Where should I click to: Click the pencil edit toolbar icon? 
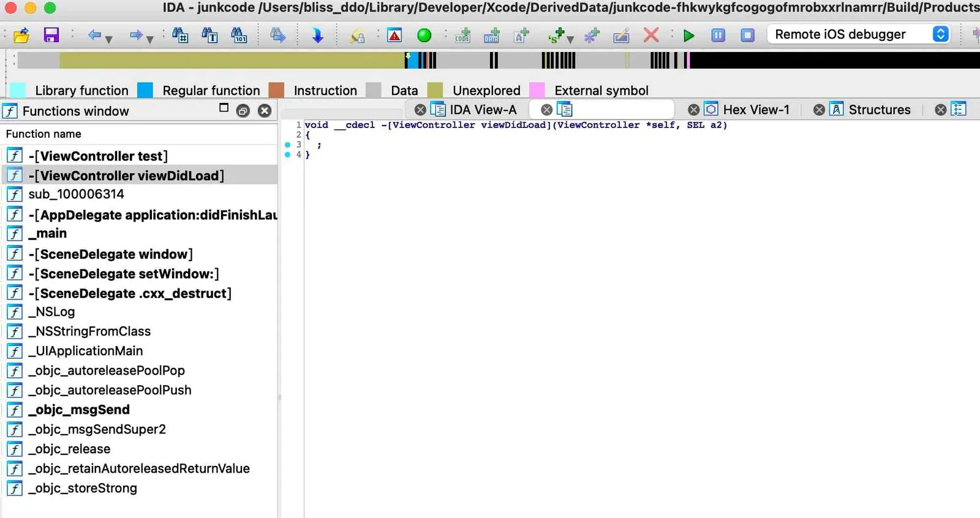(x=621, y=36)
